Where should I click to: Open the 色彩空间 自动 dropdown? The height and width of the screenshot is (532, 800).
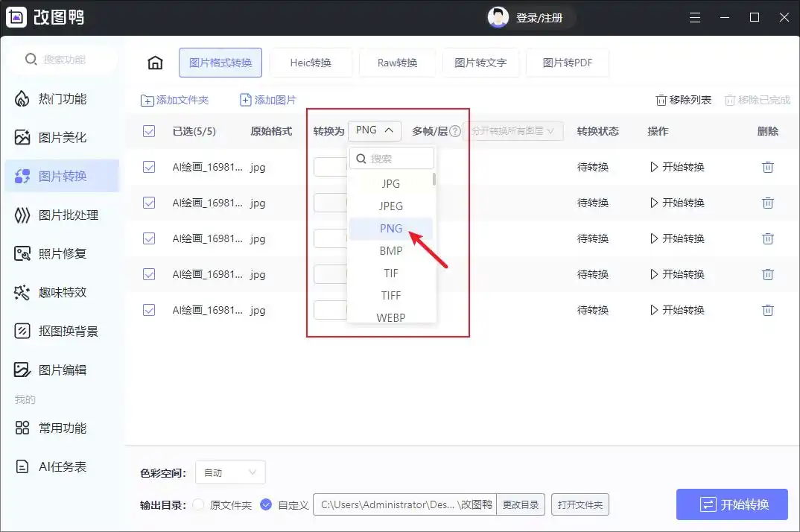230,472
